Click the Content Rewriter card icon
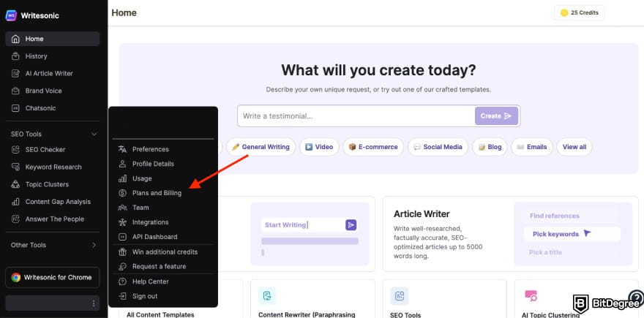This screenshot has height=318, width=644. click(x=267, y=296)
